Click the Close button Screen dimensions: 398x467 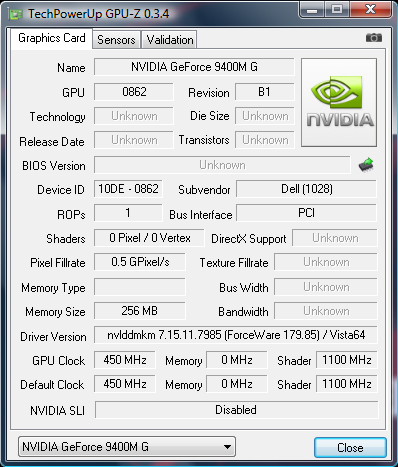pos(350,447)
